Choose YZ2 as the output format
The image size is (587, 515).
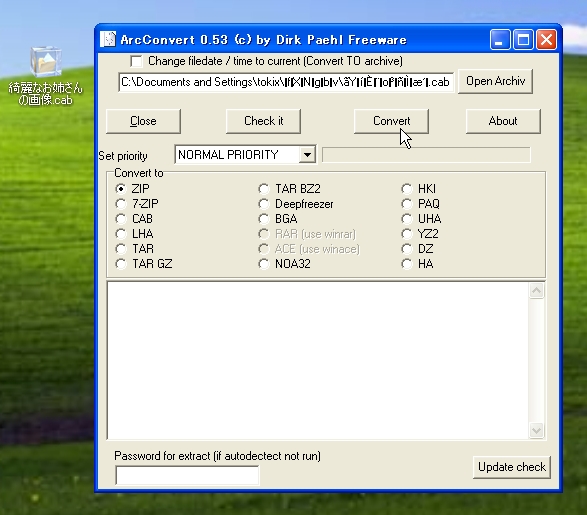(407, 234)
